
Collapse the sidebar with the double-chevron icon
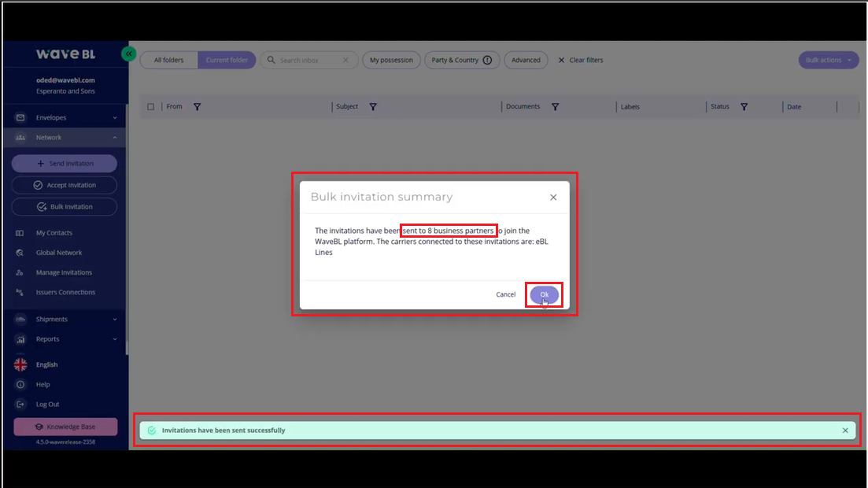point(128,54)
